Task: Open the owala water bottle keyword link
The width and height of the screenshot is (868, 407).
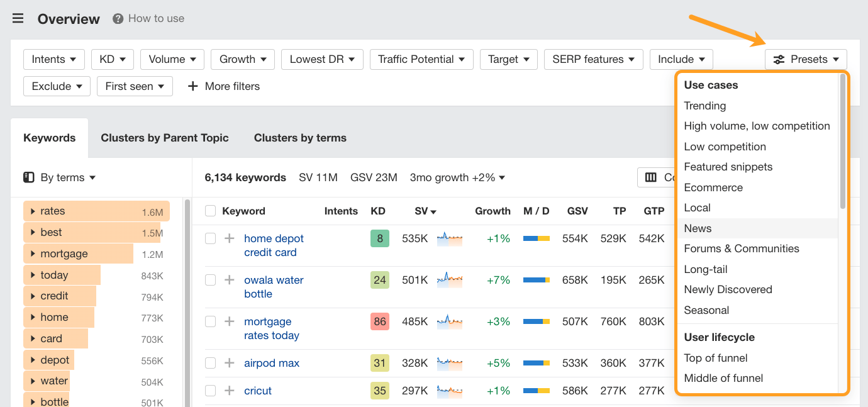Action: pos(274,286)
